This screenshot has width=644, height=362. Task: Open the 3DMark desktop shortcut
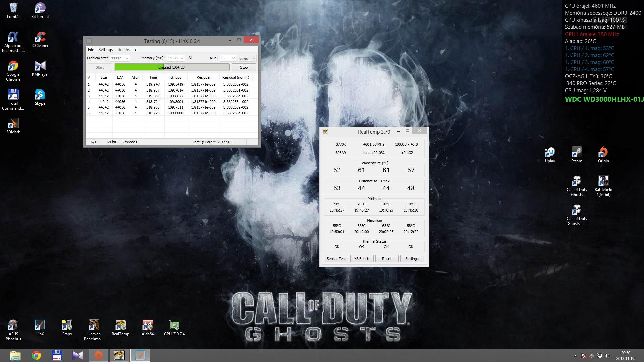[13, 124]
